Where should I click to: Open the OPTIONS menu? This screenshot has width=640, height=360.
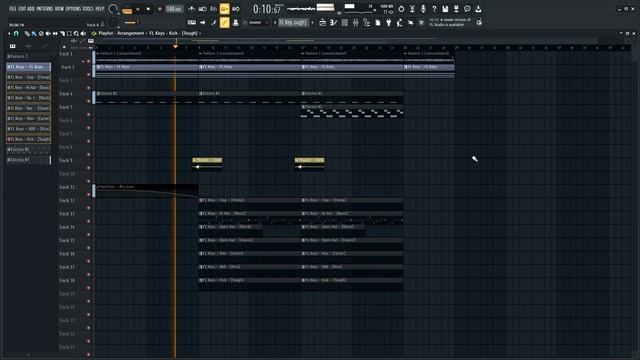point(73,9)
